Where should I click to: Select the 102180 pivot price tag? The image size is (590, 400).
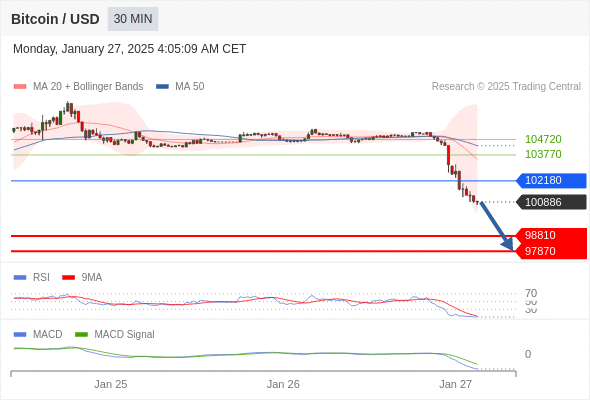551,181
